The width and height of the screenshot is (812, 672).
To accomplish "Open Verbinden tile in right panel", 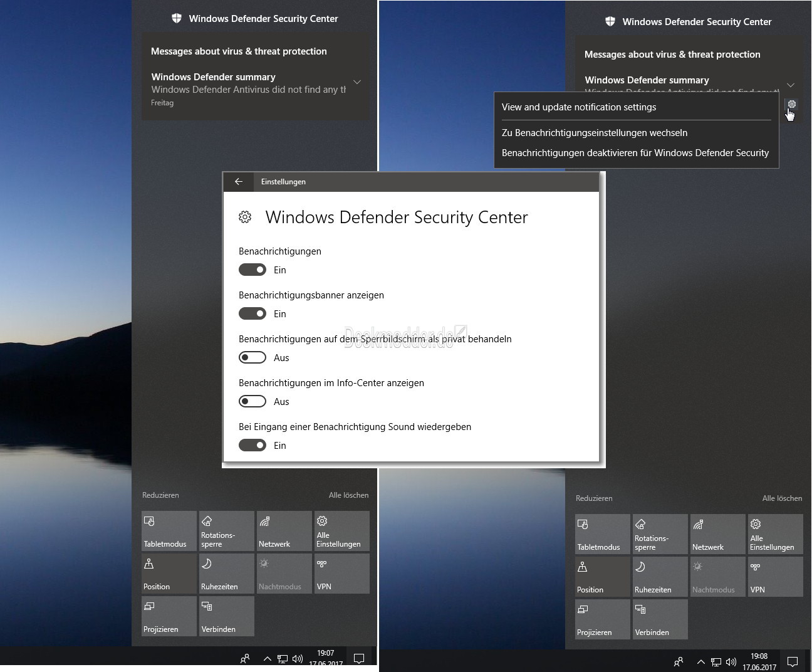I will point(660,619).
